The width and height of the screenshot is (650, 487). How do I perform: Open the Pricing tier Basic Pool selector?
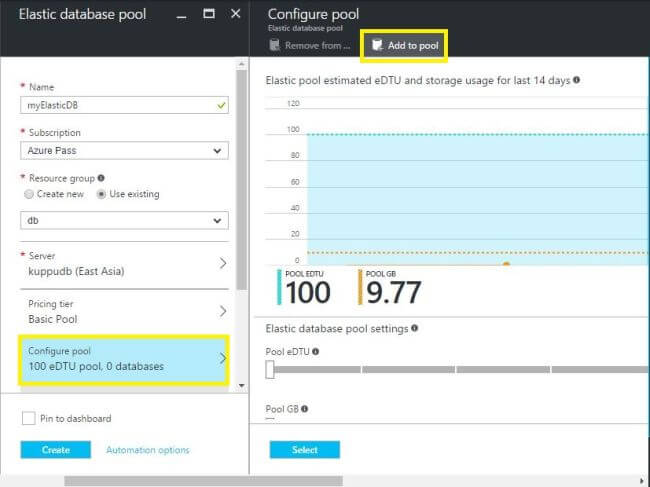tap(124, 312)
